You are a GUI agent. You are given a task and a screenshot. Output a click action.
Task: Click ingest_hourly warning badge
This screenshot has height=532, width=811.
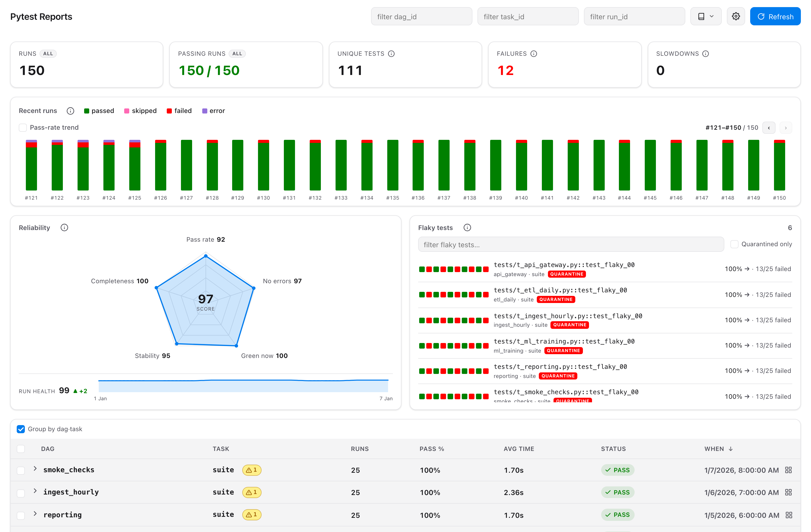click(251, 492)
